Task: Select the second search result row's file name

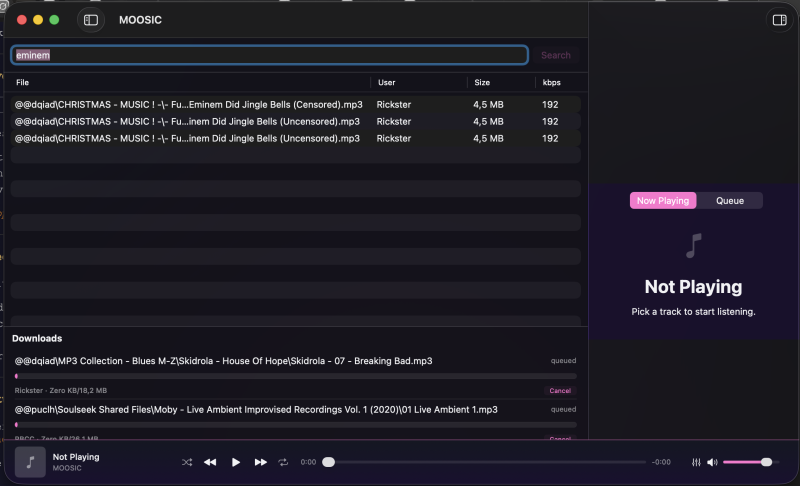Action: (x=187, y=121)
